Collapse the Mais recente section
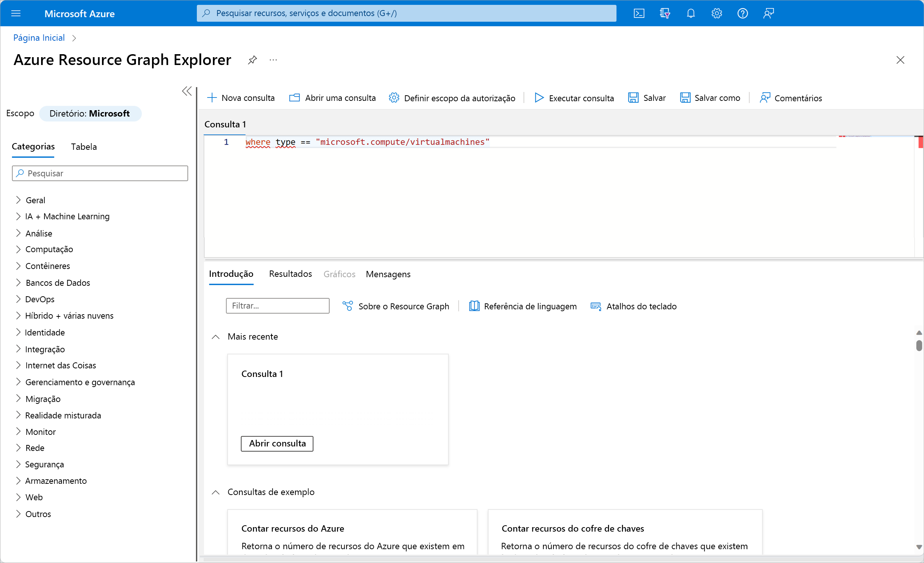The width and height of the screenshot is (924, 563). [216, 337]
